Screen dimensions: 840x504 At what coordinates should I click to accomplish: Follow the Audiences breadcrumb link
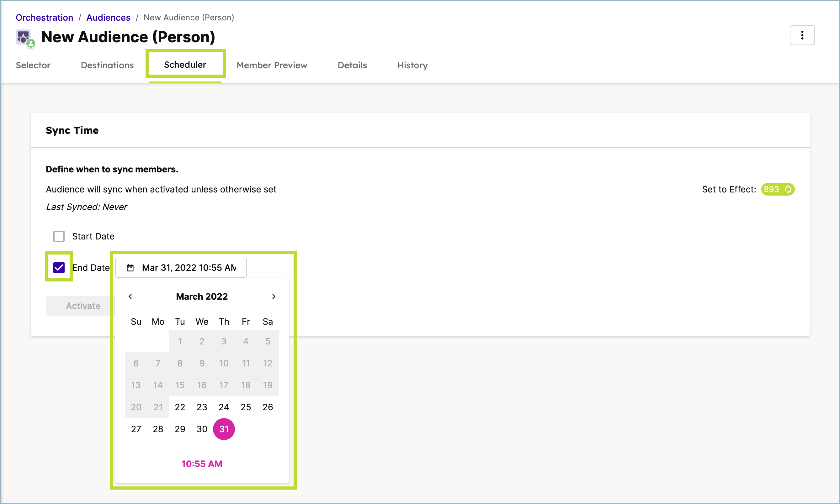pos(108,18)
